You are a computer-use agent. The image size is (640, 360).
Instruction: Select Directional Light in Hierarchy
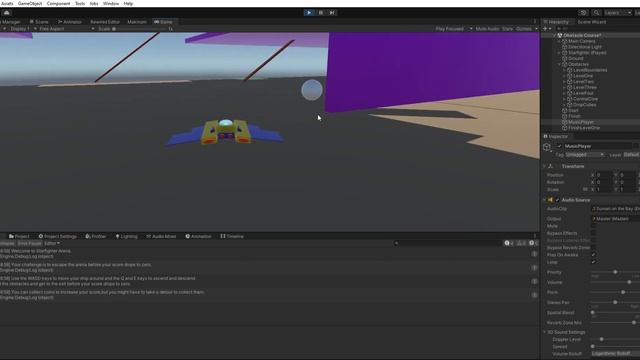click(x=584, y=47)
